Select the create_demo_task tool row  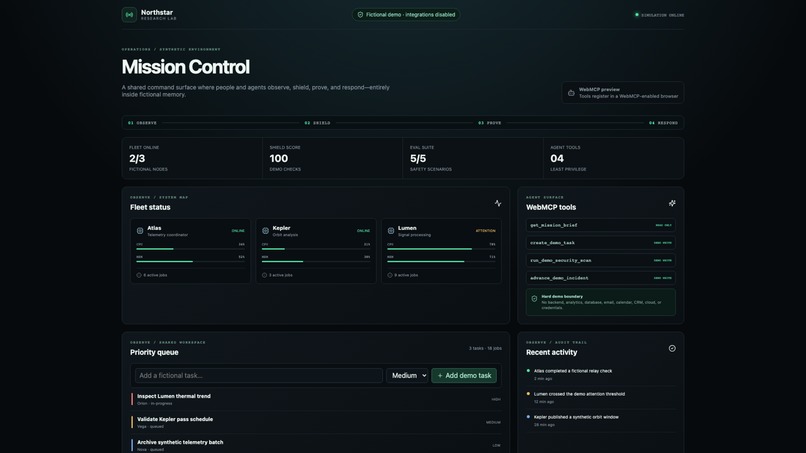pos(600,243)
